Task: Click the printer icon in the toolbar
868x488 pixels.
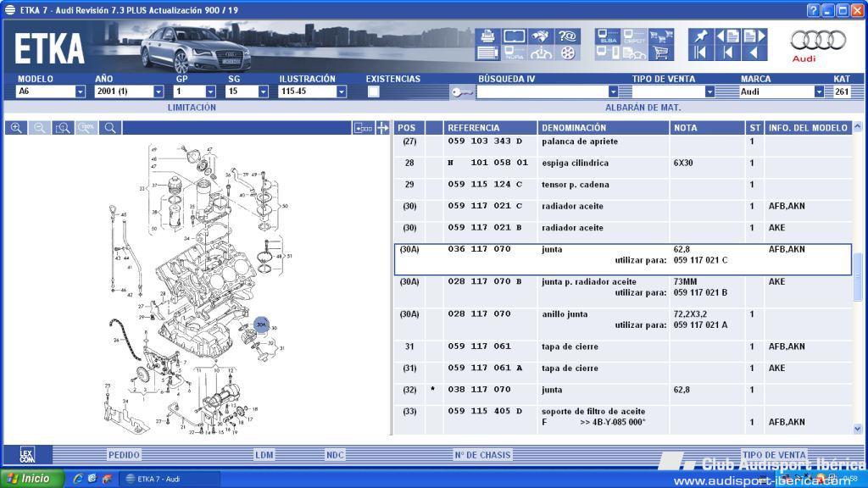Action: point(487,36)
